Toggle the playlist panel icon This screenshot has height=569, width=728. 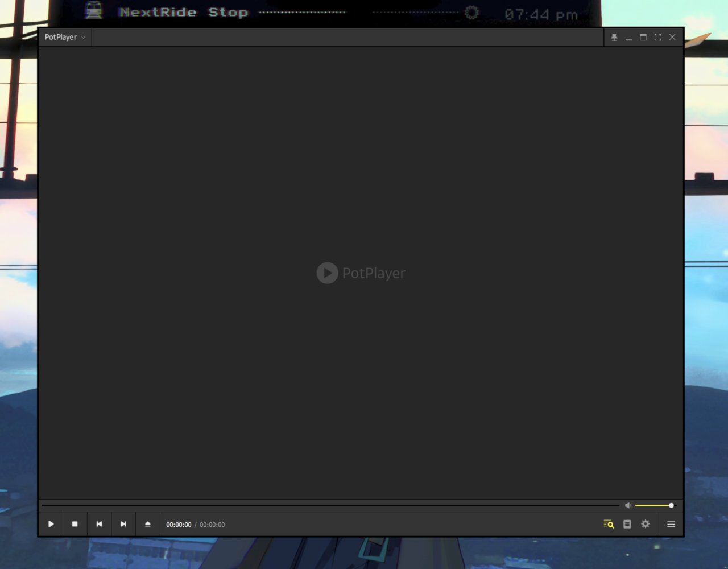click(x=627, y=524)
